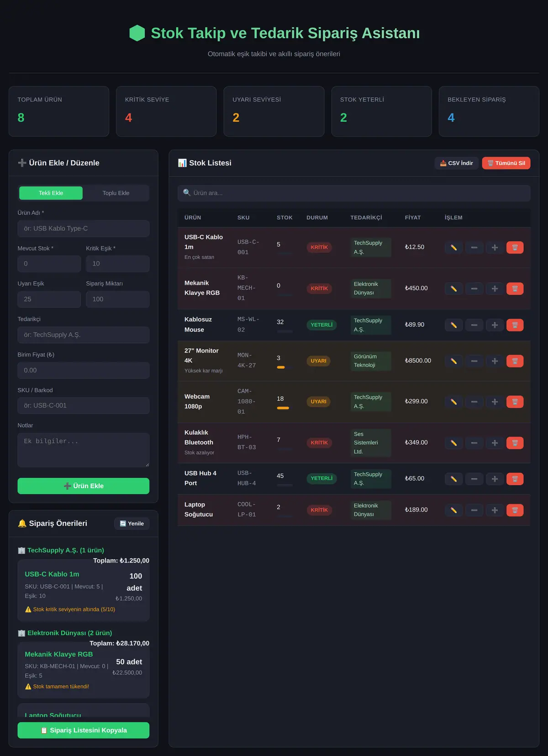Click the Görünüm Teknoloji supplier tag
Screen dimensions: 548x756
click(x=370, y=361)
